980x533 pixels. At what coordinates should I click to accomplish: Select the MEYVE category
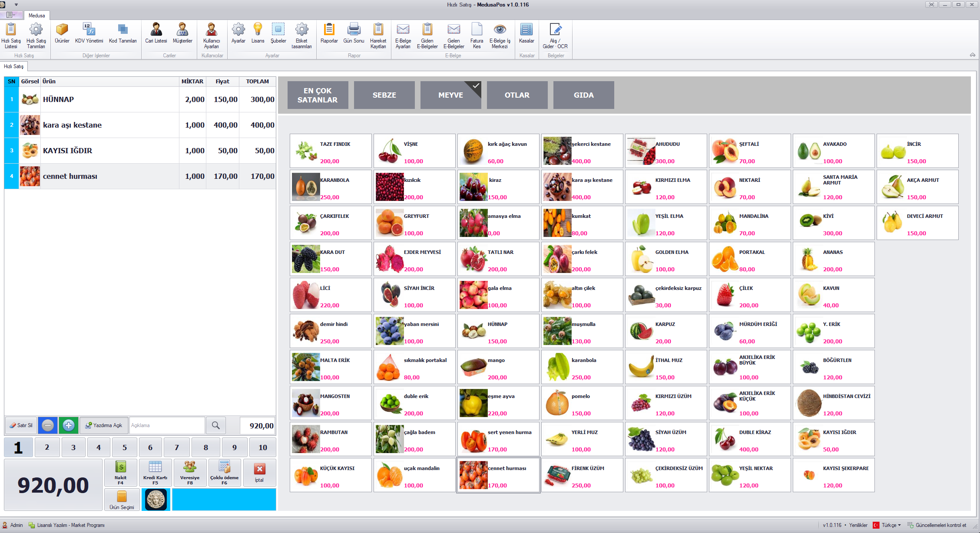click(x=451, y=95)
